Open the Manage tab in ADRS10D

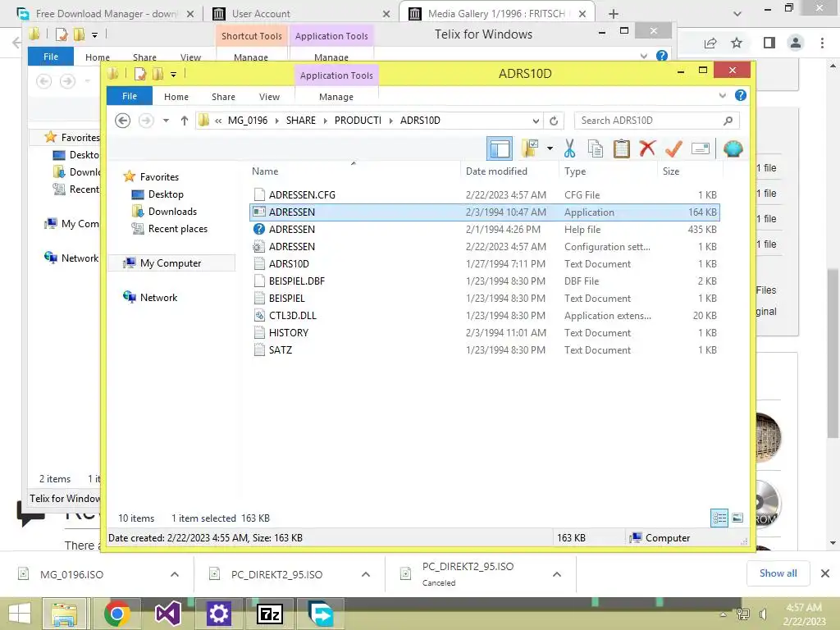tap(336, 97)
